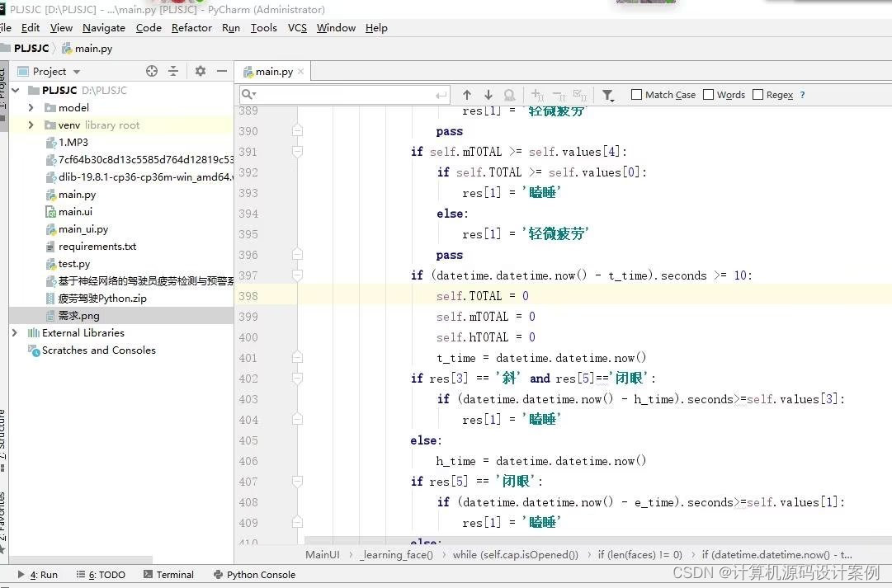
Task: Select main.ui file in project tree
Action: click(x=75, y=212)
